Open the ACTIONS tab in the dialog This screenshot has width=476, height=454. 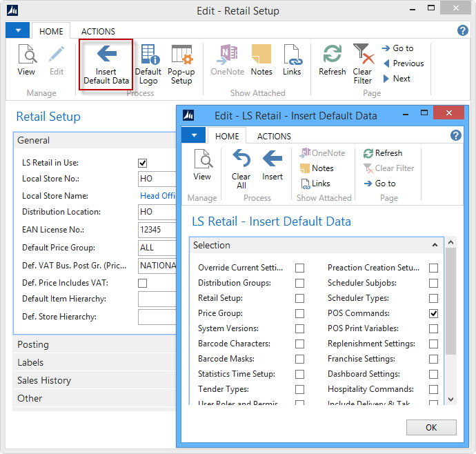(274, 137)
